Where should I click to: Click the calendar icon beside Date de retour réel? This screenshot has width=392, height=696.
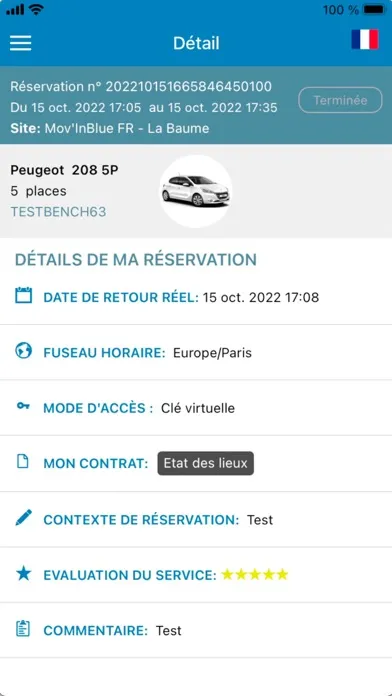(24, 295)
